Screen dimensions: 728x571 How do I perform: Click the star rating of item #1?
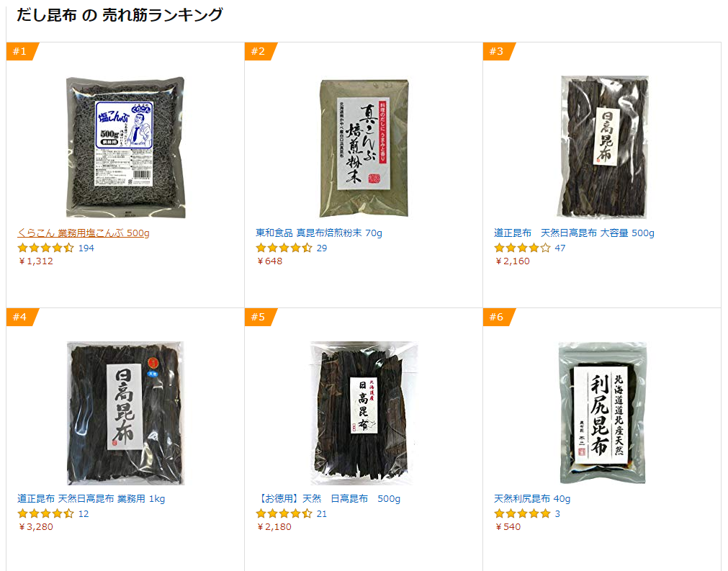pos(45,248)
